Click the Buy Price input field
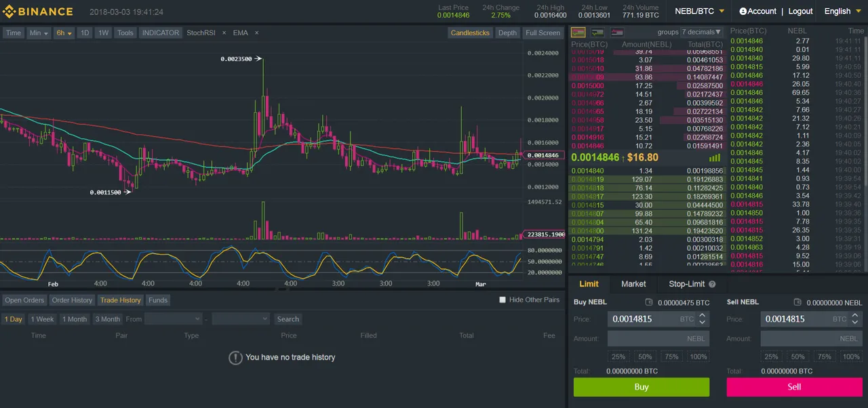 point(658,319)
